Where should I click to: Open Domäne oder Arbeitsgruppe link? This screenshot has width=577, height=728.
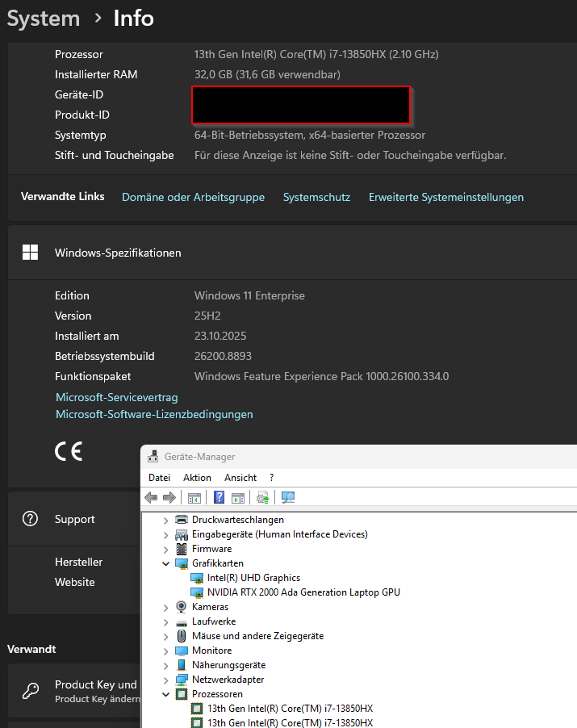point(193,197)
